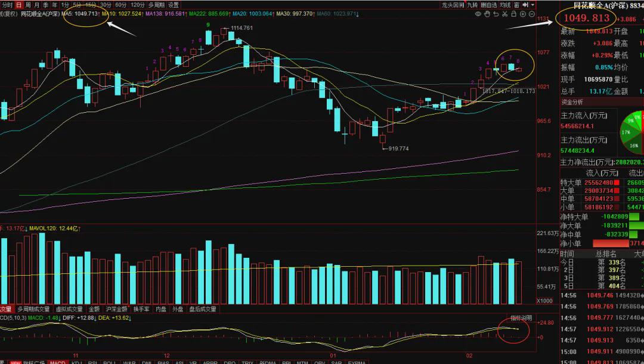Select DPO indicator tab

pyautogui.click(x=230, y=362)
